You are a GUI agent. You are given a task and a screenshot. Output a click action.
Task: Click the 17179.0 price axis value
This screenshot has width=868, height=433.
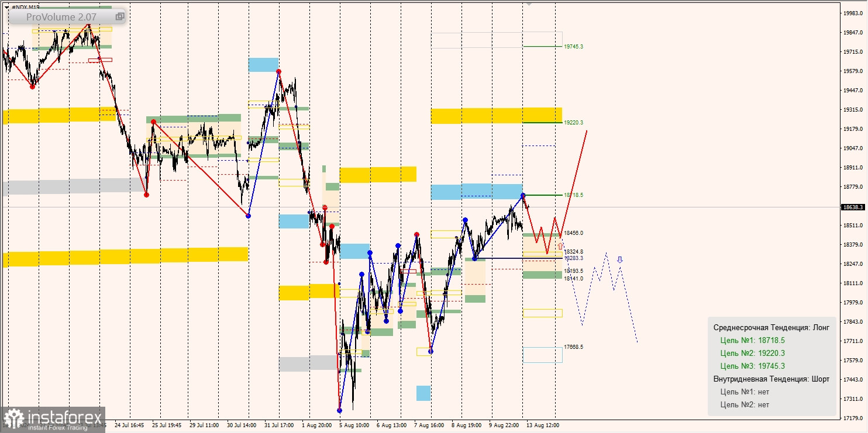[853, 418]
